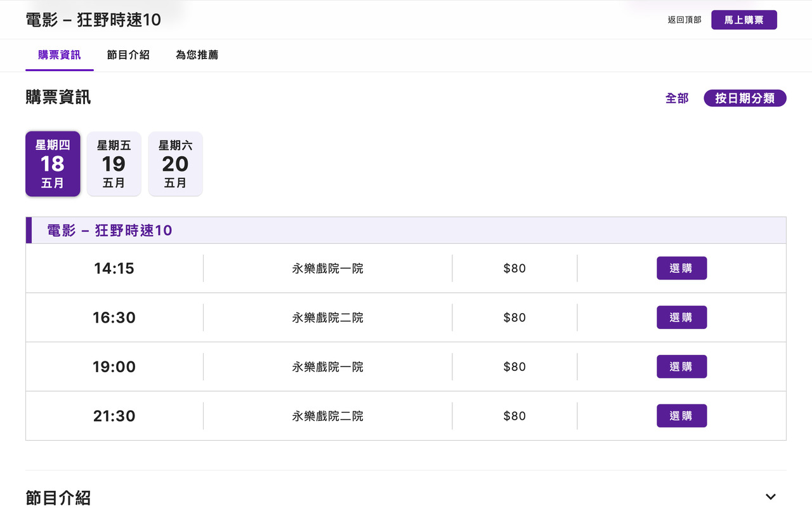
Task: Click the 電影 – 狂野時速10 table header
Action: 406,230
